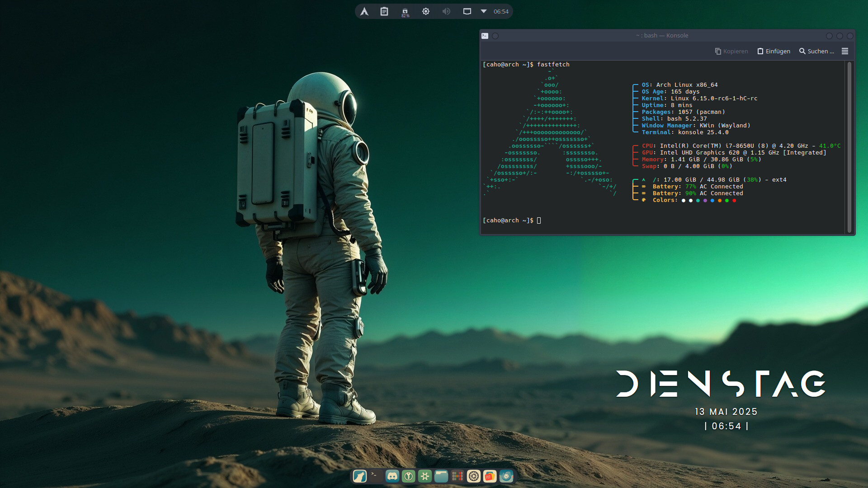This screenshot has height=488, width=868.
Task: Click the volume speaker tray icon
Action: (446, 12)
